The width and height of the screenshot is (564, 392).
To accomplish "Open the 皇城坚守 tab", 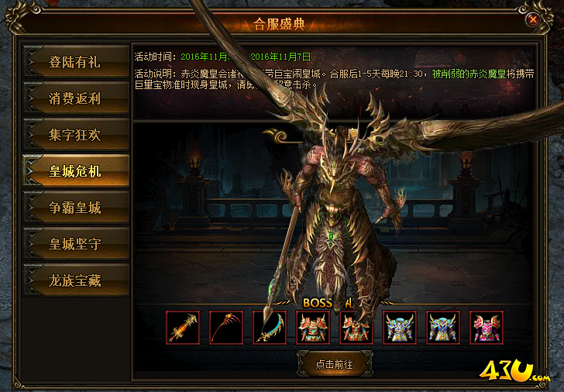I will tap(76, 243).
